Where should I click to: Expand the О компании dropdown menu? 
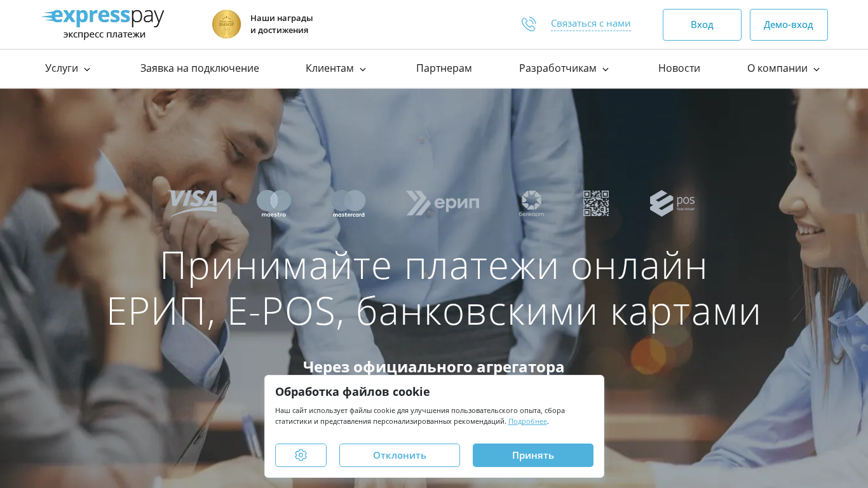[x=783, y=69]
